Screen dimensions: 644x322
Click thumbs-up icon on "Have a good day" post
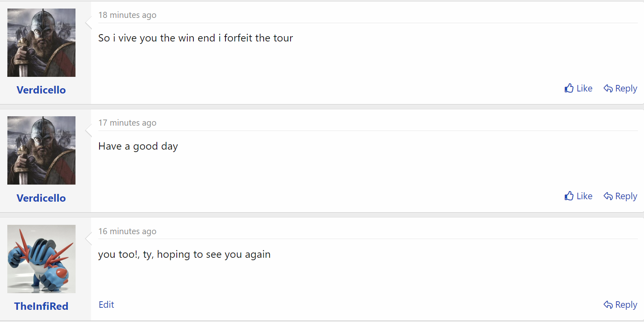pyautogui.click(x=569, y=196)
